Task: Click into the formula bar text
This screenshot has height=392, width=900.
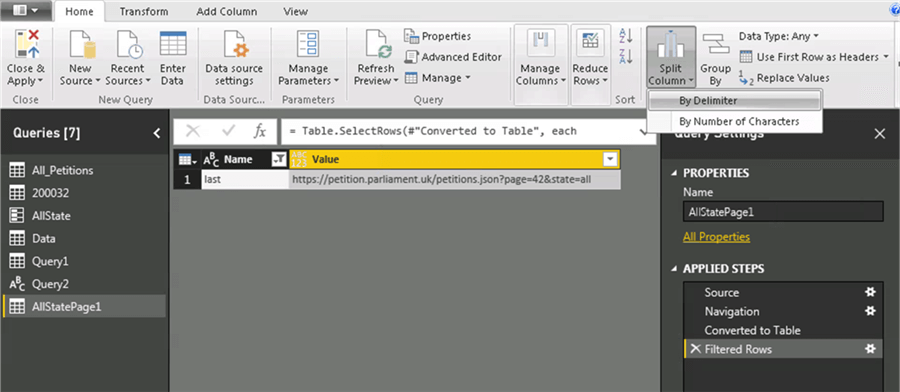Action: (x=459, y=131)
